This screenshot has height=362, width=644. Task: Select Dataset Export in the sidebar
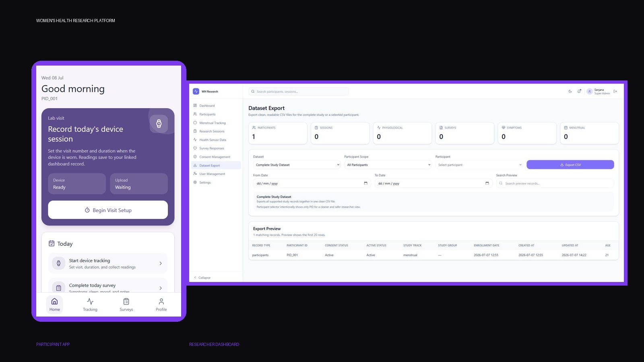[x=216, y=165]
